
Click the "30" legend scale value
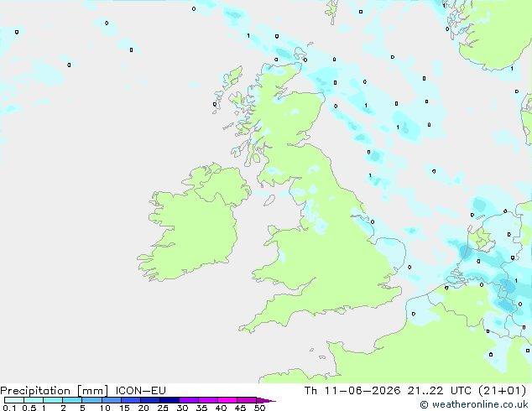pos(182,408)
